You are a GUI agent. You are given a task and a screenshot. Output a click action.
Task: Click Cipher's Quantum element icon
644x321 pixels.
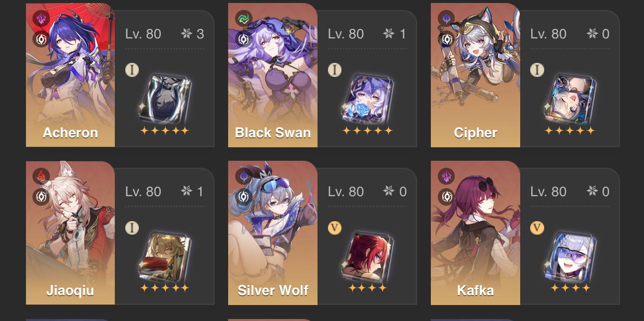[446, 19]
